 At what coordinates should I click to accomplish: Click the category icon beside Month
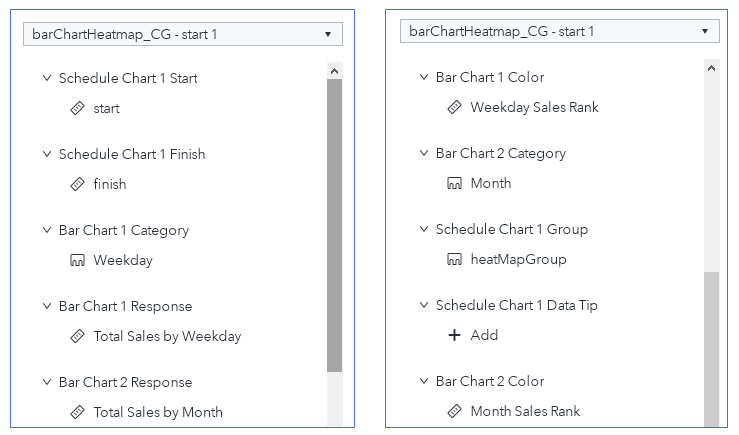[454, 183]
